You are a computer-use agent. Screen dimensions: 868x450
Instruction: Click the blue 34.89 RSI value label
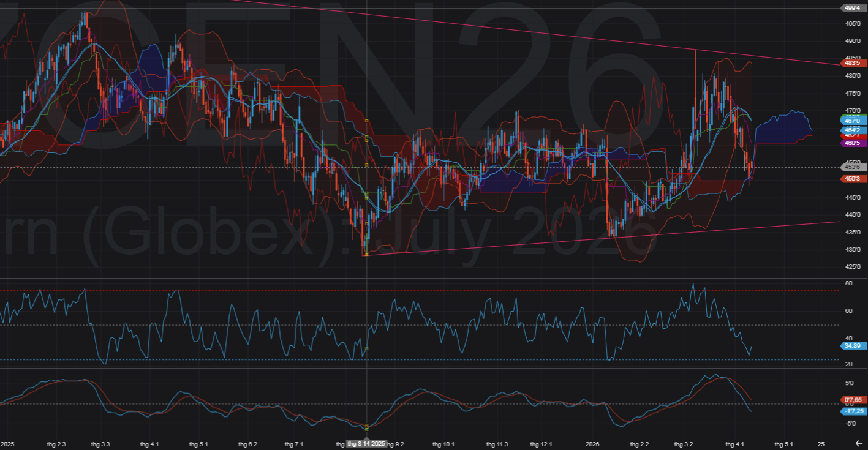[x=851, y=346]
